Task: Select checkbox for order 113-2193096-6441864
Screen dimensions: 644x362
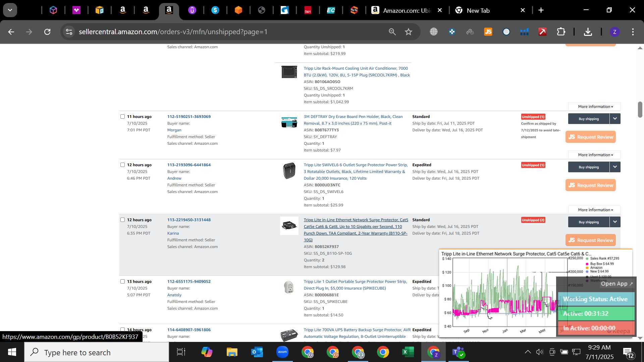Action: tap(122, 165)
